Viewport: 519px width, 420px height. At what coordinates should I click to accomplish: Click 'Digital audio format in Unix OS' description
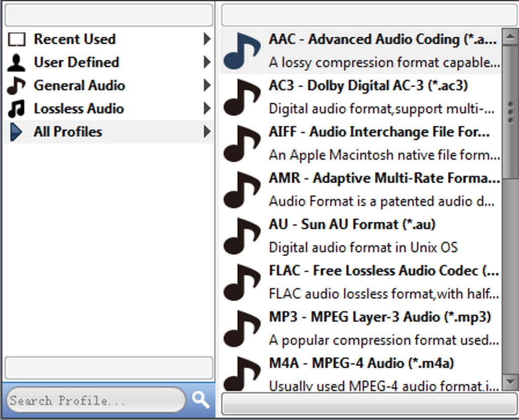pyautogui.click(x=363, y=248)
